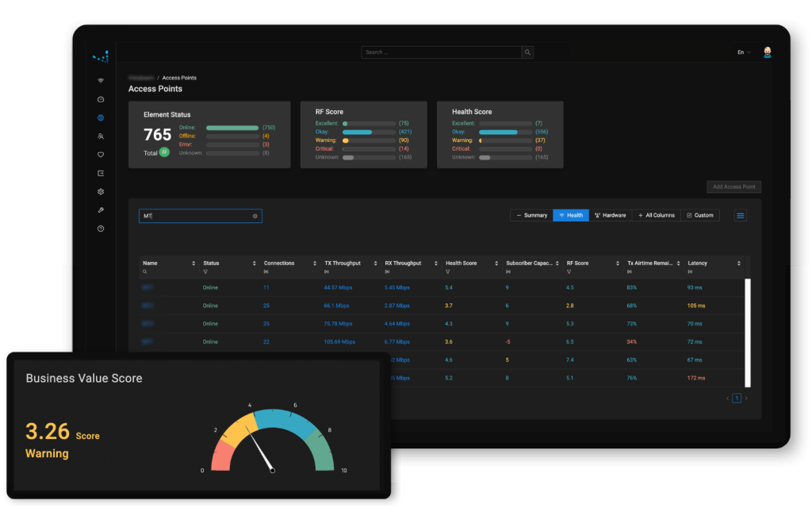Switch to the Hardware view tab
The height and width of the screenshot is (508, 812).
[x=610, y=215]
